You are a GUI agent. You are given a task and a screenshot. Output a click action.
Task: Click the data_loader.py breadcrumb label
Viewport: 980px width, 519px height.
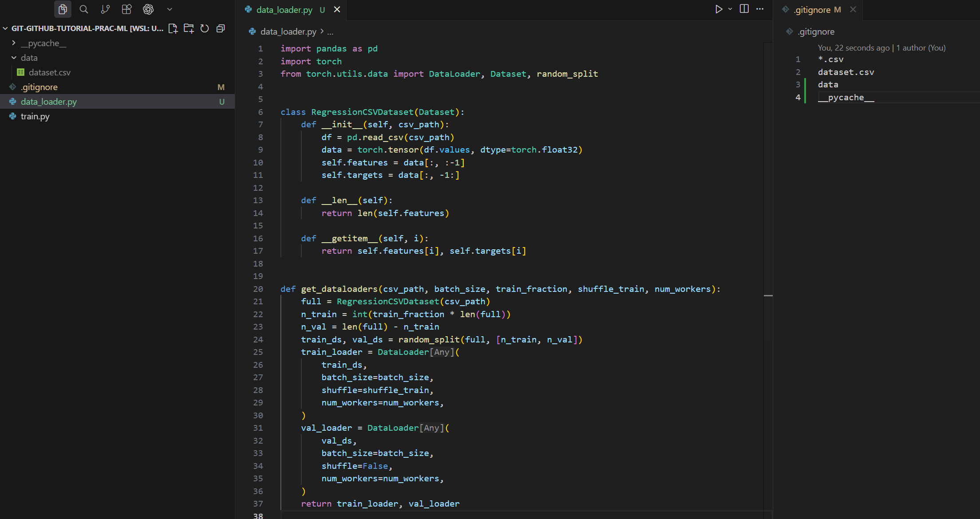coord(288,31)
